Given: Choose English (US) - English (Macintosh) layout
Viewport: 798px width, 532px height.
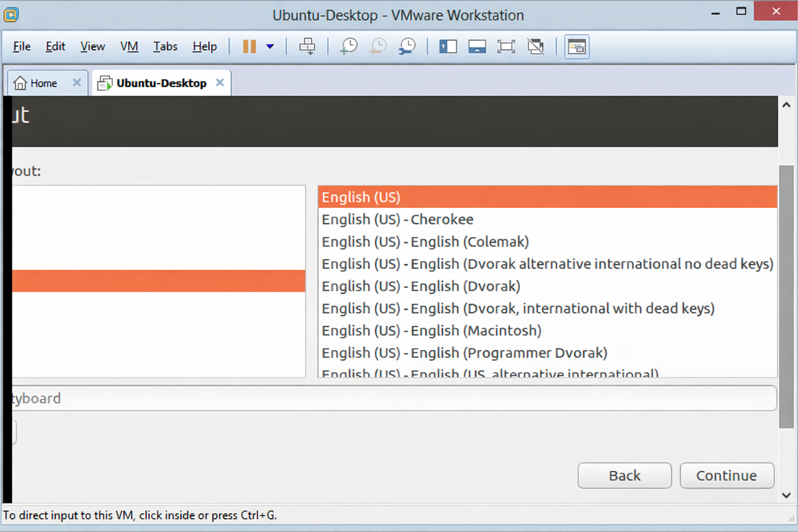Looking at the screenshot, I should (431, 331).
